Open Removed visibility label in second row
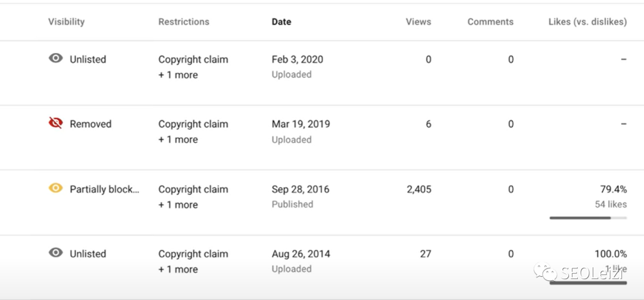The height and width of the screenshot is (300, 644). click(91, 124)
